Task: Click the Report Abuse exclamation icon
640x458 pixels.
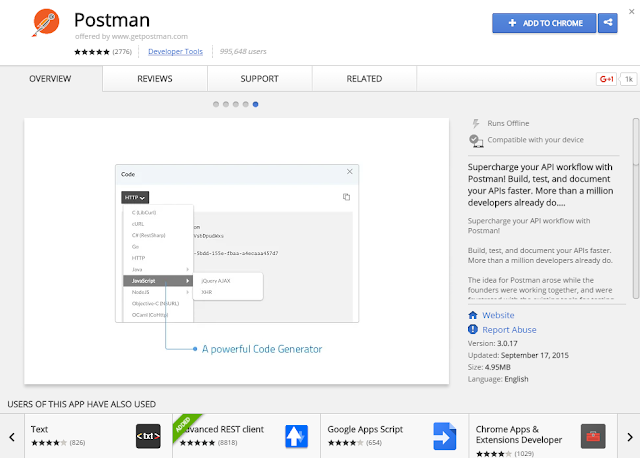Action: click(x=473, y=329)
